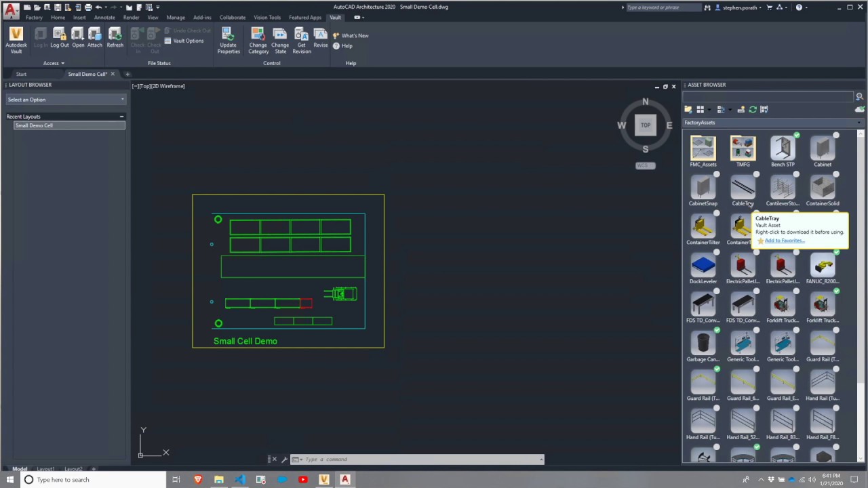
Task: Click TOP face of the ViewCube
Action: (646, 125)
